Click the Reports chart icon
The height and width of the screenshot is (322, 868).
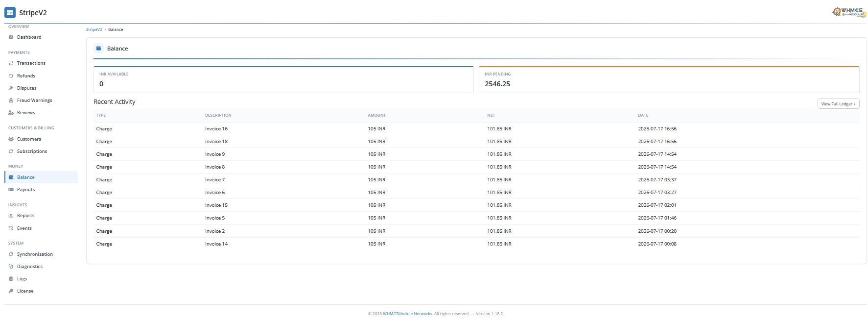click(x=11, y=216)
